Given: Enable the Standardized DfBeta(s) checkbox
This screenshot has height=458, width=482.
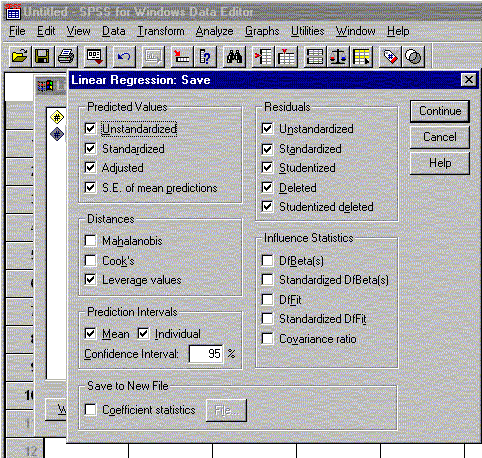Looking at the screenshot, I should click(x=267, y=280).
